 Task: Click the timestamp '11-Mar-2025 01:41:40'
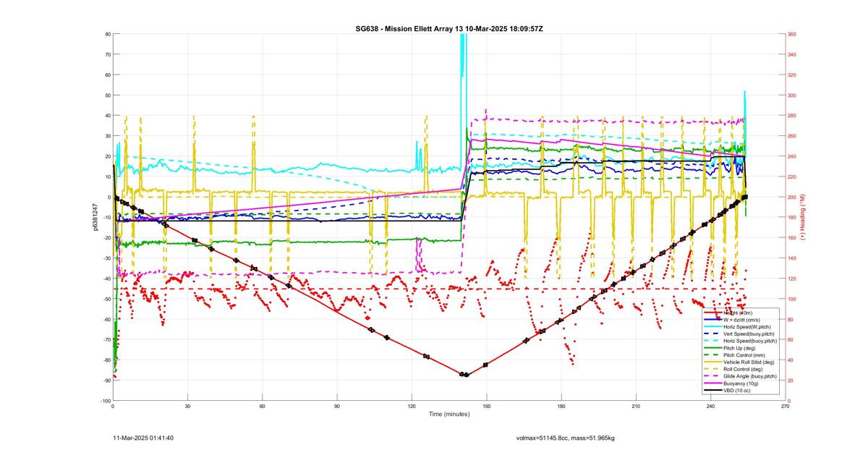click(x=143, y=438)
